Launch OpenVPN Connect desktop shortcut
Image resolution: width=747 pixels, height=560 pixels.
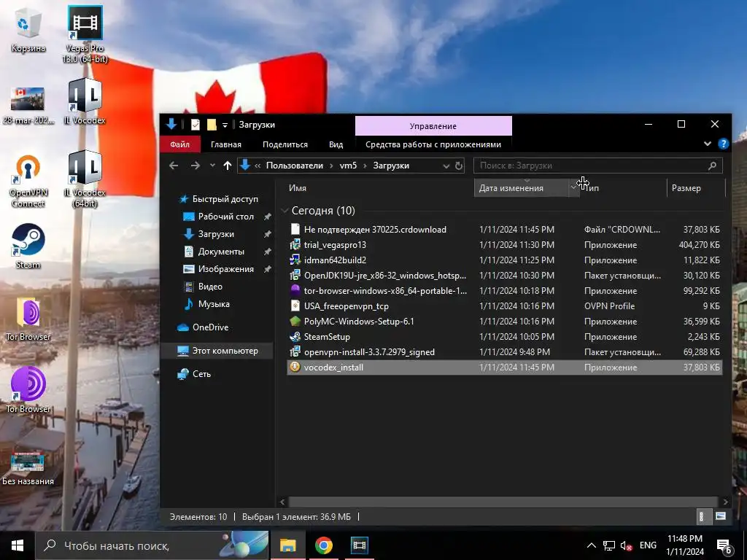click(x=28, y=181)
